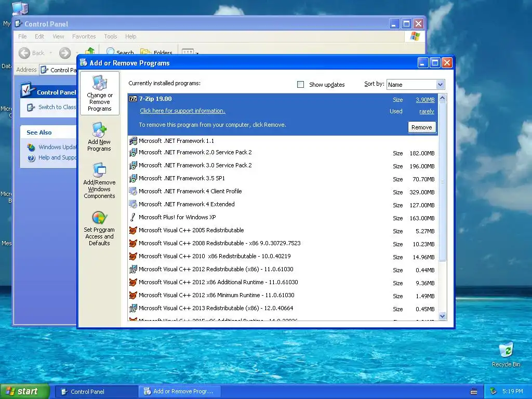Click the 5:19 PM clock in system tray
The width and height of the screenshot is (532, 399).
pyautogui.click(x=512, y=391)
